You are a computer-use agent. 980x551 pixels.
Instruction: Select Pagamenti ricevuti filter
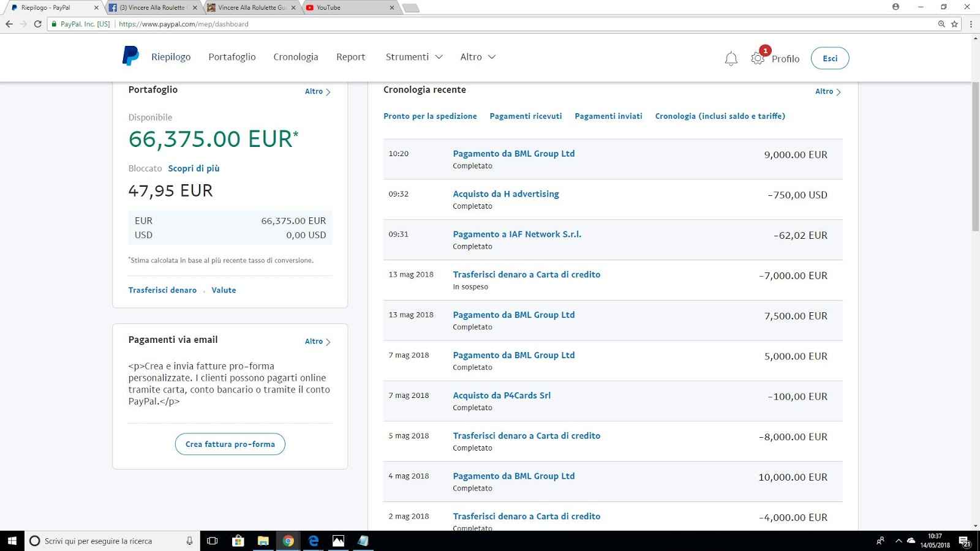(x=526, y=116)
